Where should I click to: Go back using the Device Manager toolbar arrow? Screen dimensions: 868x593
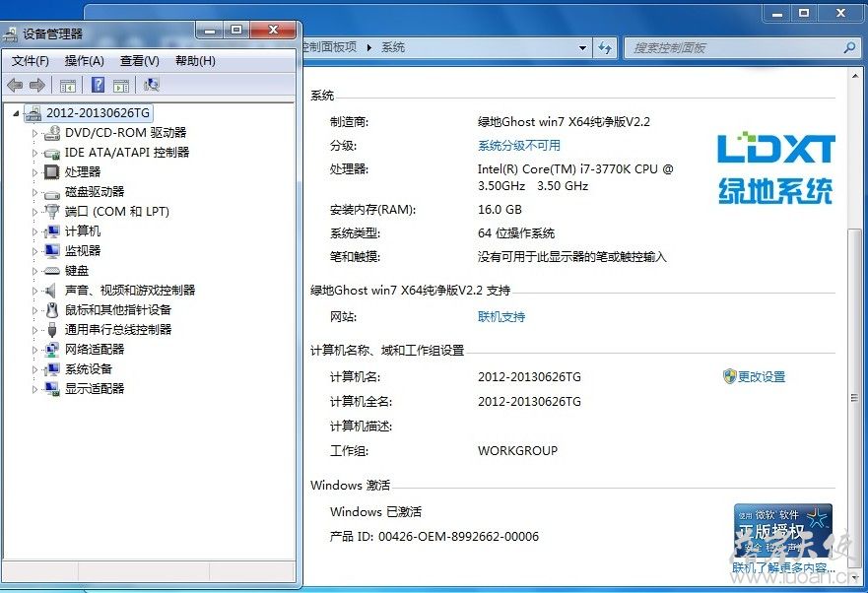[x=15, y=86]
